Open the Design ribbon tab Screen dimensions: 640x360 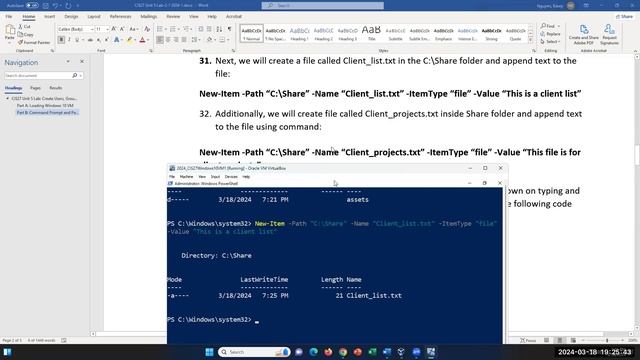(x=71, y=17)
